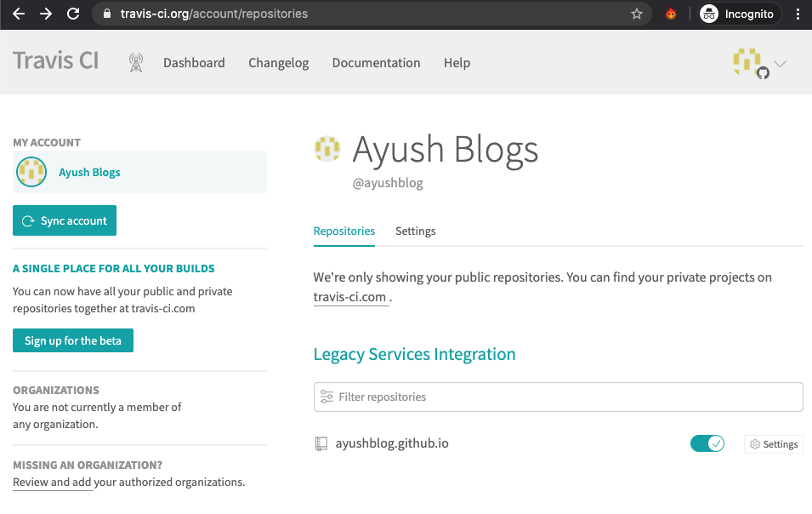The image size is (812, 514).
Task: Click the lock icon in address bar
Action: click(107, 14)
